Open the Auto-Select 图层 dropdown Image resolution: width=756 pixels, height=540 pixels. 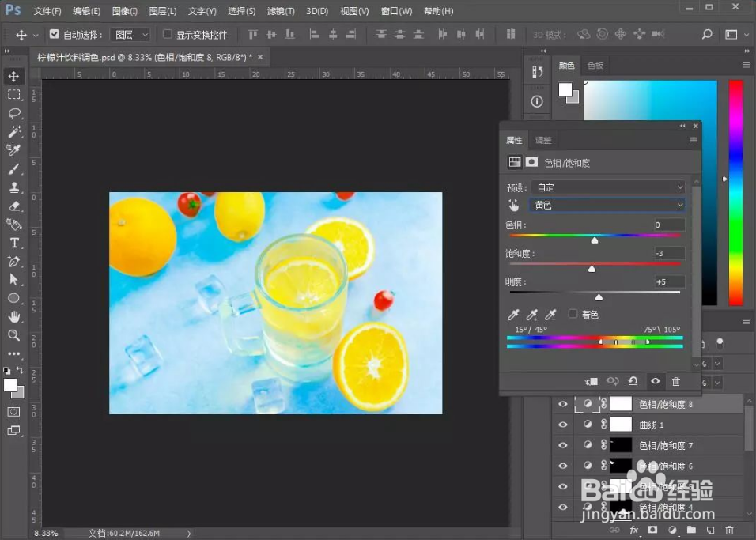pos(130,35)
